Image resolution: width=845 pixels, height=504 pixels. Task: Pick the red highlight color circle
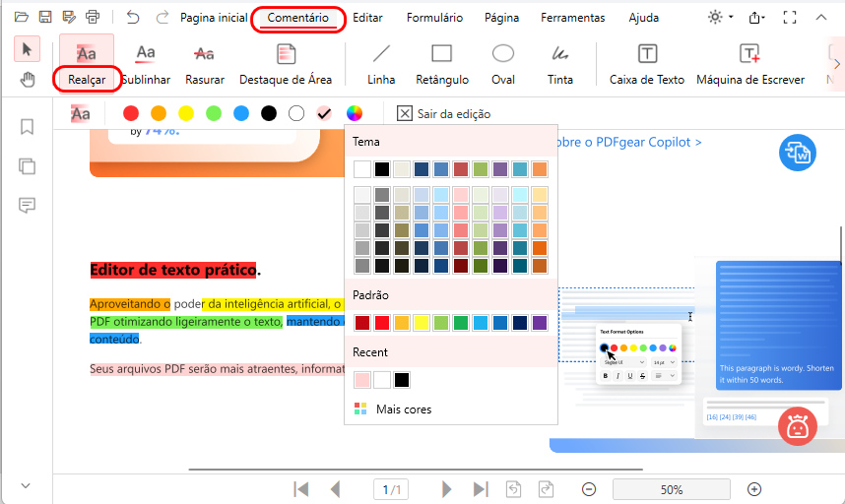(131, 113)
